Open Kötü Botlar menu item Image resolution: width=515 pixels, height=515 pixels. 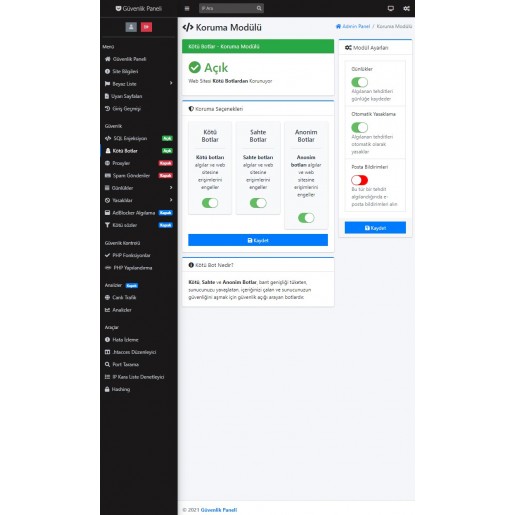[139, 151]
